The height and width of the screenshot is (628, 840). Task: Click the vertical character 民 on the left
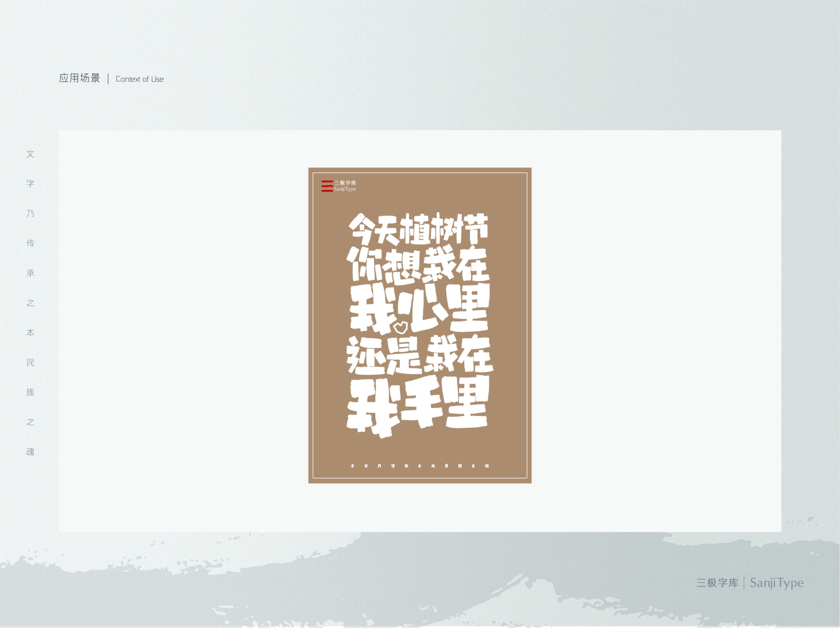point(30,363)
